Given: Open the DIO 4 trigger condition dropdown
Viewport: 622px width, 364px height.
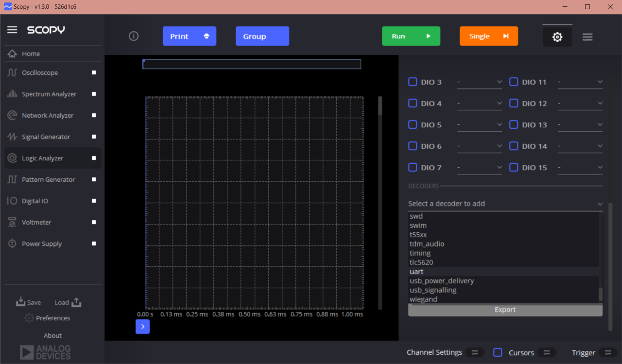Looking at the screenshot, I should pos(480,103).
